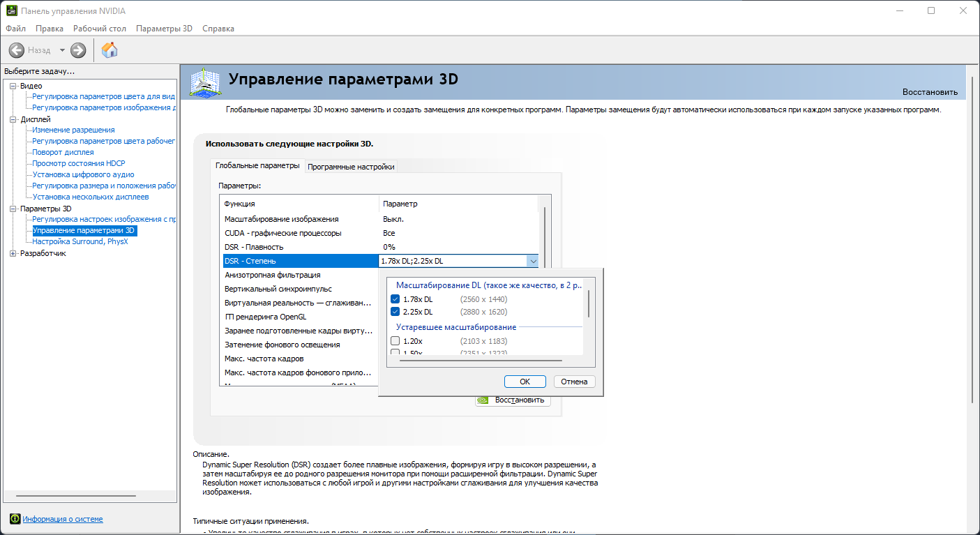Click the DSR popup horizontal scrollbar
Screen dimensions: 980x535
click(x=481, y=361)
